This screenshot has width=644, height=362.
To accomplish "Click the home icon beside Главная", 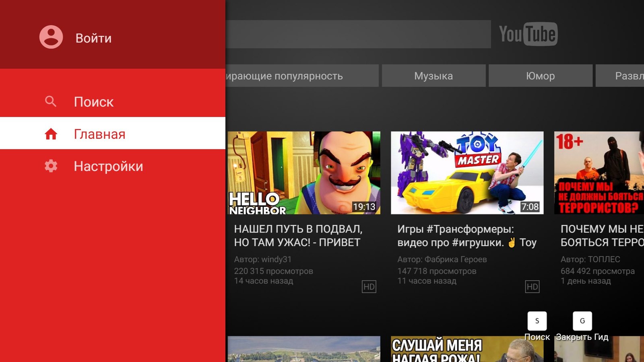I will [x=51, y=134].
